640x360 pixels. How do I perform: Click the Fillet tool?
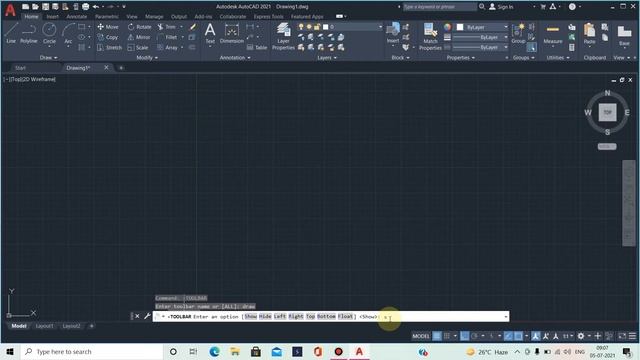tap(167, 37)
